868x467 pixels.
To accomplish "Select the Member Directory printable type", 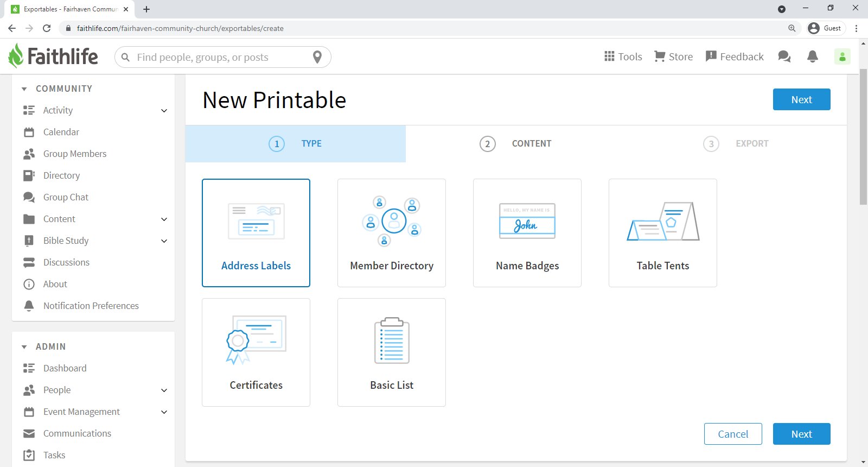I will [392, 233].
